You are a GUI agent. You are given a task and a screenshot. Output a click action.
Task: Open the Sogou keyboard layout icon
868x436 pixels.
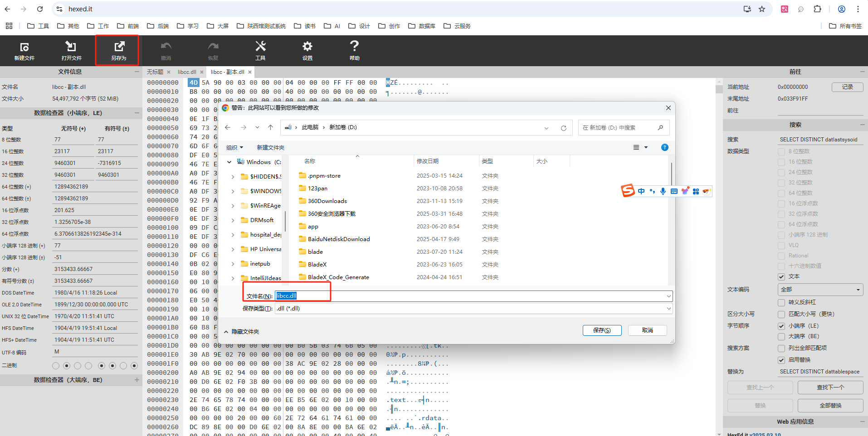[674, 191]
